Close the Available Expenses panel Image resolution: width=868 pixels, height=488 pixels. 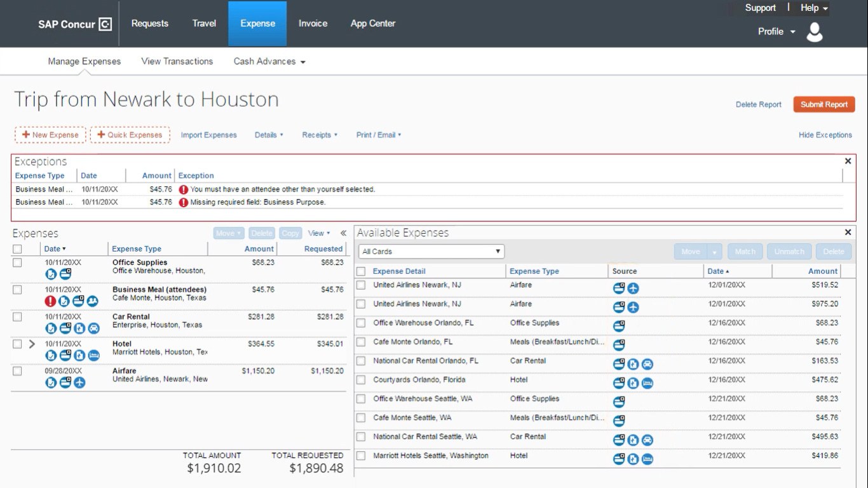(x=848, y=233)
